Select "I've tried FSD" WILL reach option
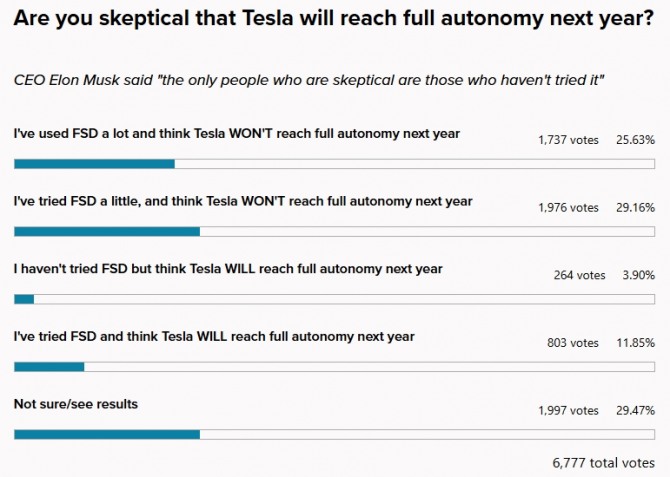 pos(214,337)
